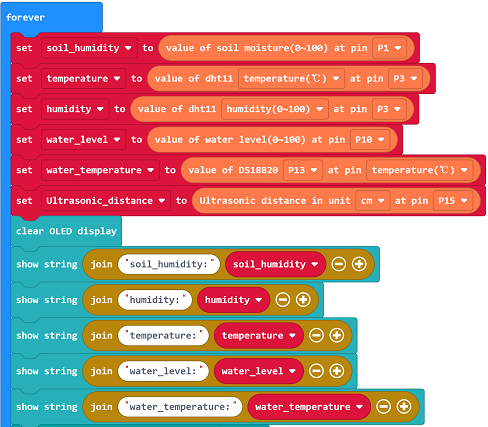Edit the 'temperature:' text field
488x427 pixels.
tap(163, 335)
